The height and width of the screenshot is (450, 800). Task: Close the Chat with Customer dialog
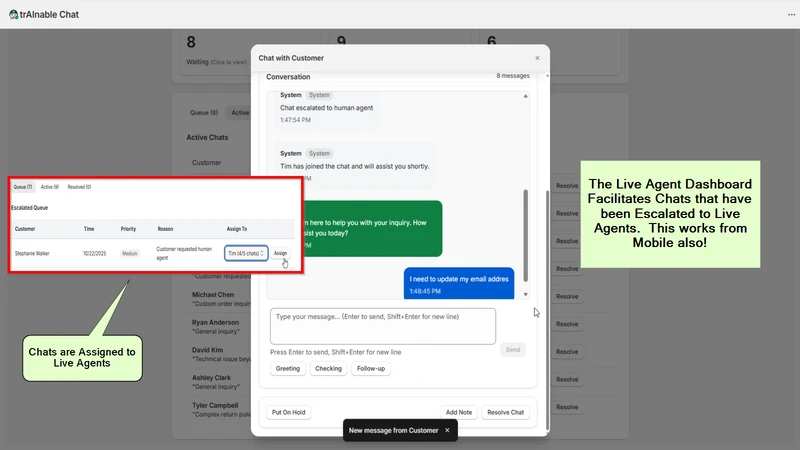click(537, 58)
